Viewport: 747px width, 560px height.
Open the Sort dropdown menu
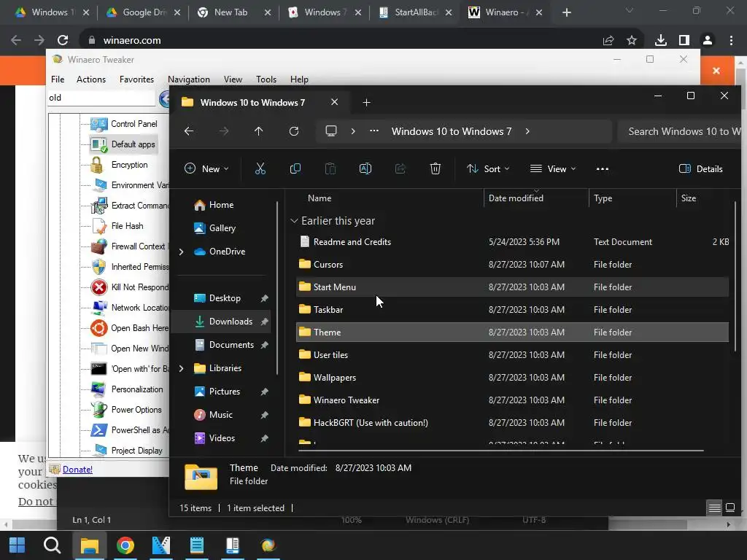(488, 168)
